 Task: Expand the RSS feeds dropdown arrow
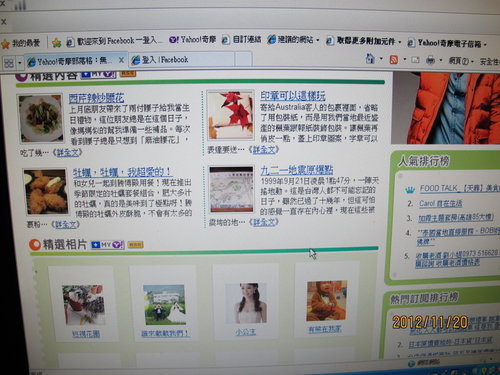coord(405,60)
